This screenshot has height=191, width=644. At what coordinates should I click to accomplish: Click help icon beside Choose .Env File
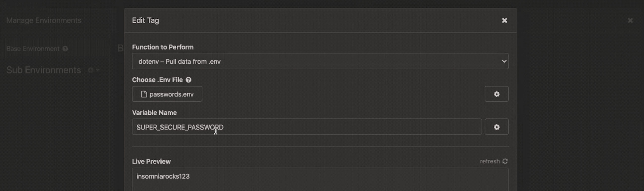click(188, 80)
